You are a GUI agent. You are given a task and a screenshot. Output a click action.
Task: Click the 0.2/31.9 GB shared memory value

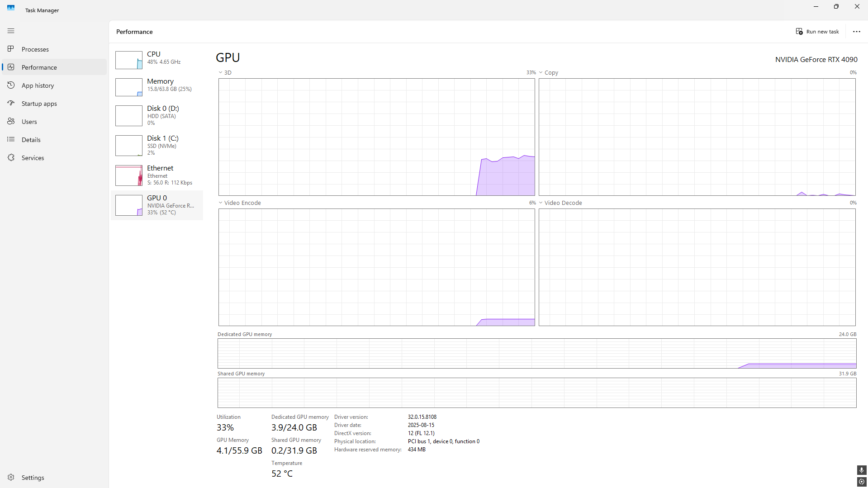pyautogui.click(x=294, y=450)
